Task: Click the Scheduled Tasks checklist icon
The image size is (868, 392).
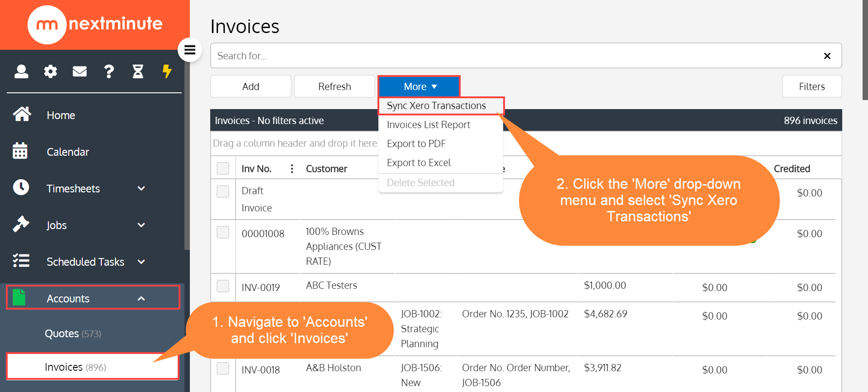Action: point(21,260)
